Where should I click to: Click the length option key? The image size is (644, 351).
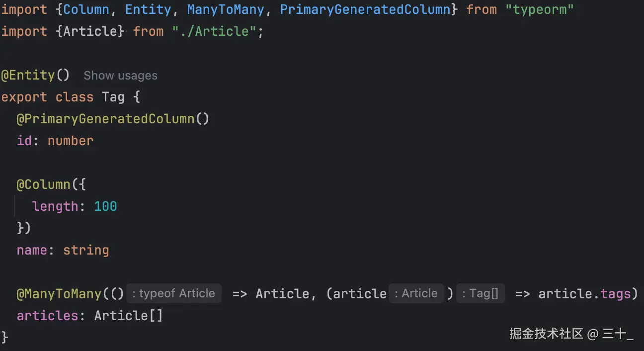click(x=55, y=206)
